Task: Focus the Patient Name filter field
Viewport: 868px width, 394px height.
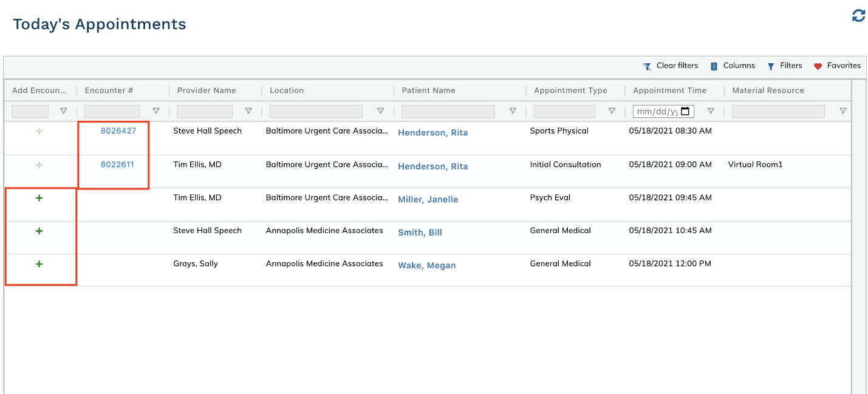Action: (x=448, y=111)
